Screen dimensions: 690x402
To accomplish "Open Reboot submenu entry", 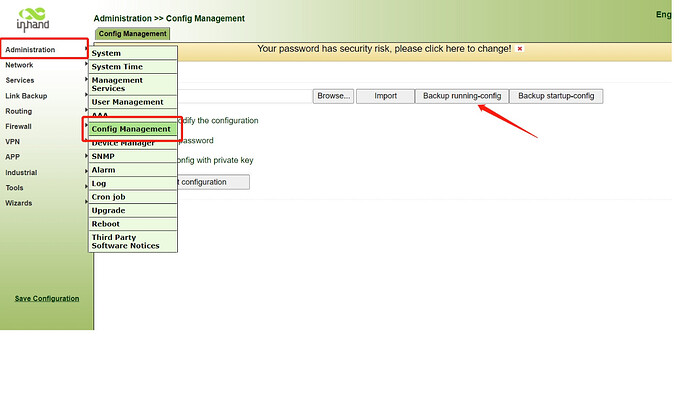I will pos(133,224).
